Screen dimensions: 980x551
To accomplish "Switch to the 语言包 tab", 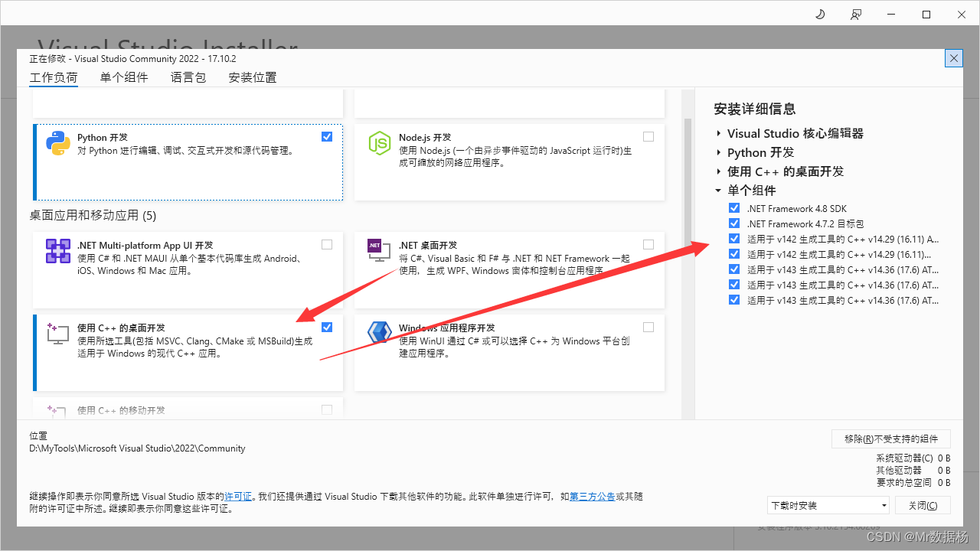I will (x=188, y=77).
